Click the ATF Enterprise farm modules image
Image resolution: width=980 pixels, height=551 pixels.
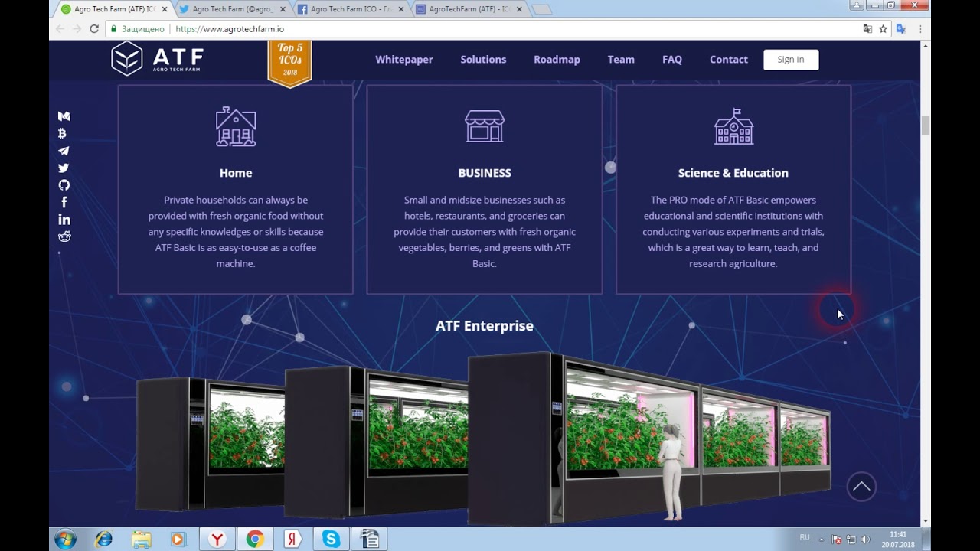click(x=483, y=436)
